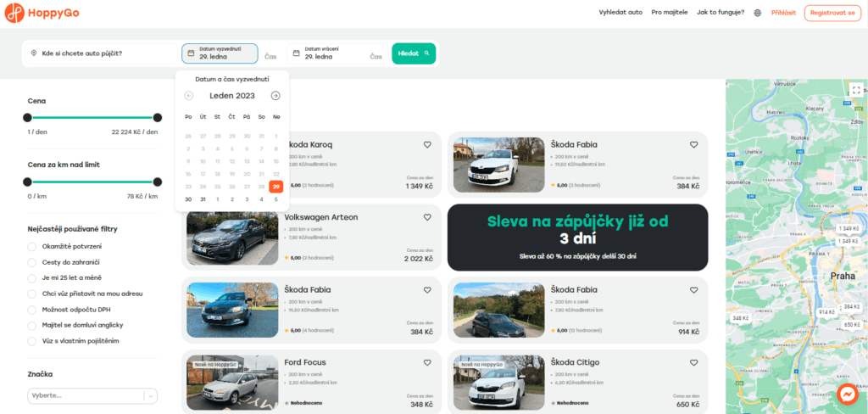
Task: Click the 650 Kč map price marker
Action: point(851,324)
